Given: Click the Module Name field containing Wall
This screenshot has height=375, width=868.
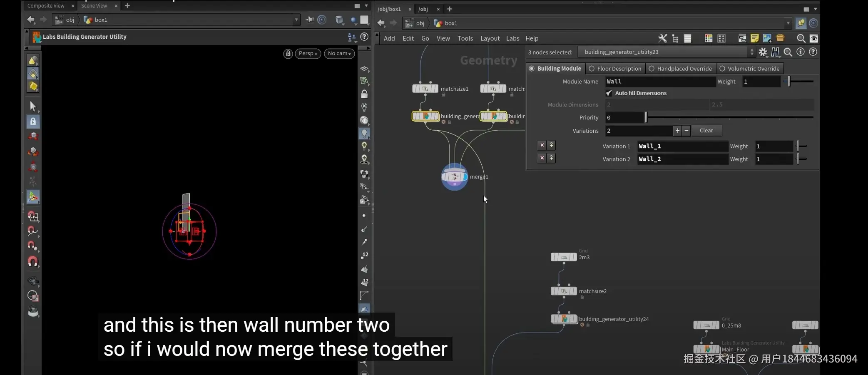Looking at the screenshot, I should (660, 82).
